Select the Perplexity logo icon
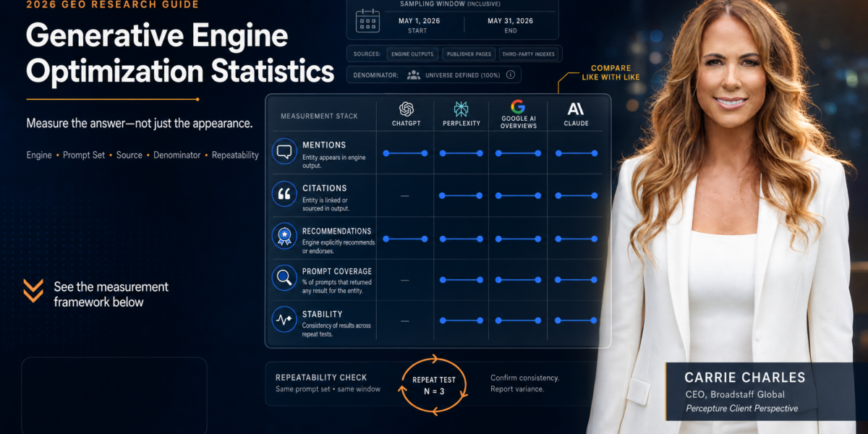 click(461, 109)
